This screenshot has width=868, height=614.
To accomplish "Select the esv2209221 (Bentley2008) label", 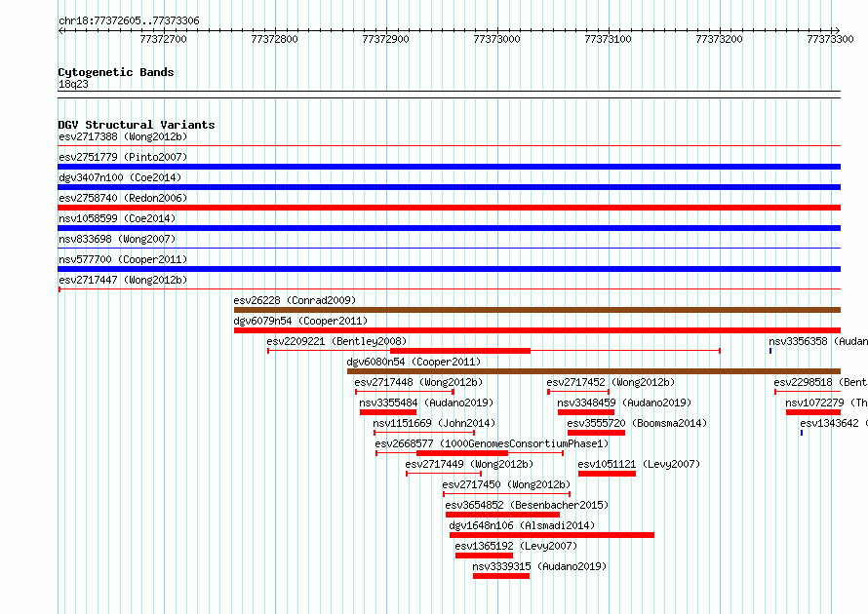I will [x=336, y=341].
